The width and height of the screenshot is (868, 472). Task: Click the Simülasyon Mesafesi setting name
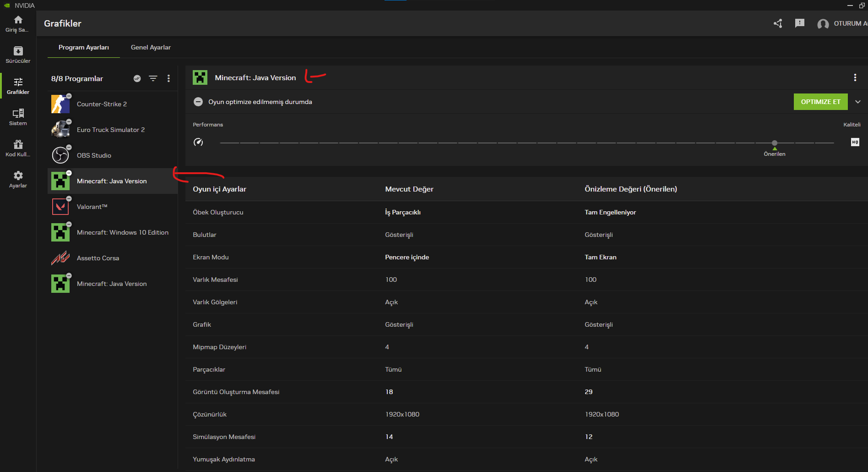tap(224, 437)
